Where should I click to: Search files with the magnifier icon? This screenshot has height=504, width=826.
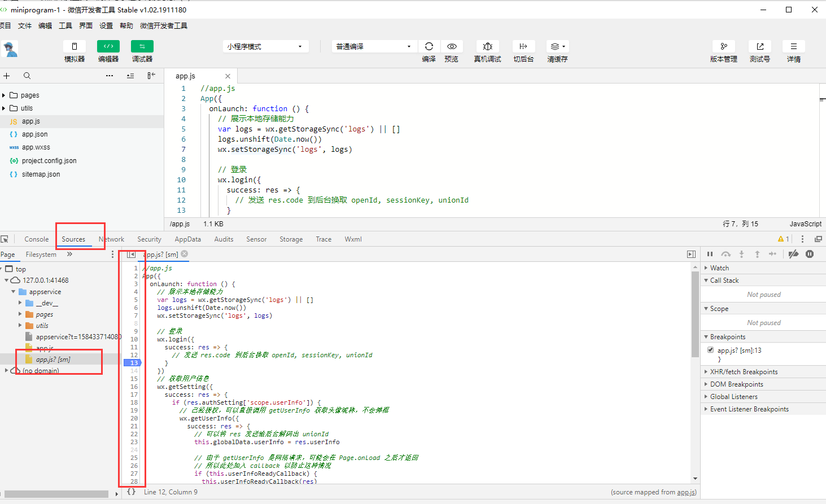tap(27, 76)
